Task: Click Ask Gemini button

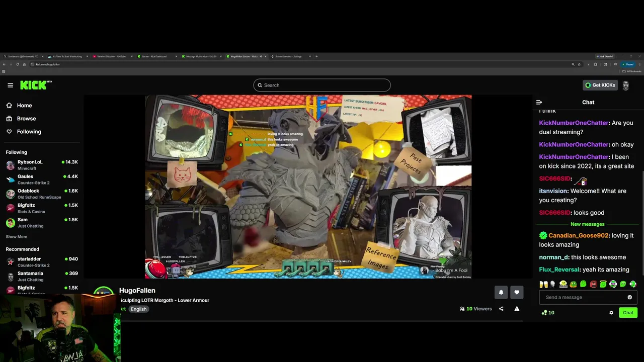Action: (605, 56)
